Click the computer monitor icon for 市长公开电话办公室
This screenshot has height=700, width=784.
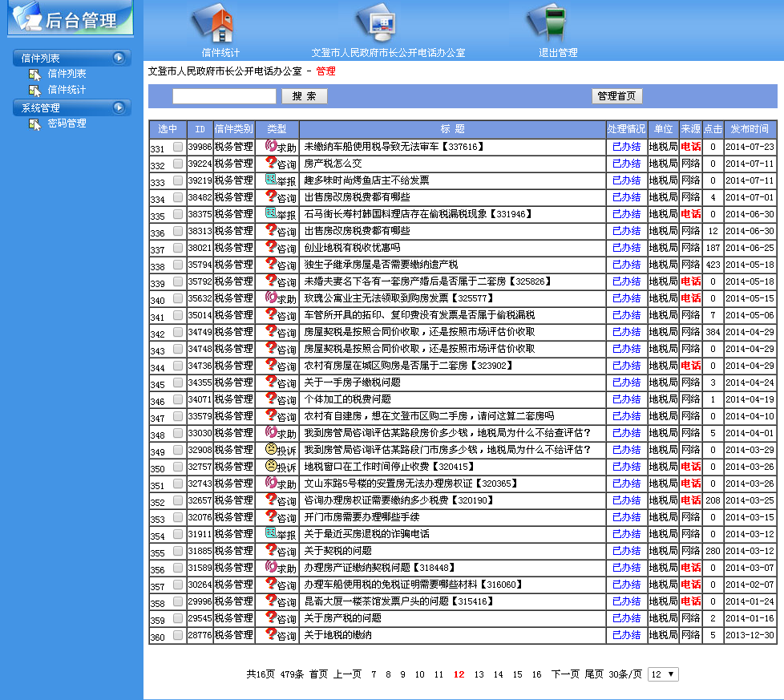[x=377, y=23]
